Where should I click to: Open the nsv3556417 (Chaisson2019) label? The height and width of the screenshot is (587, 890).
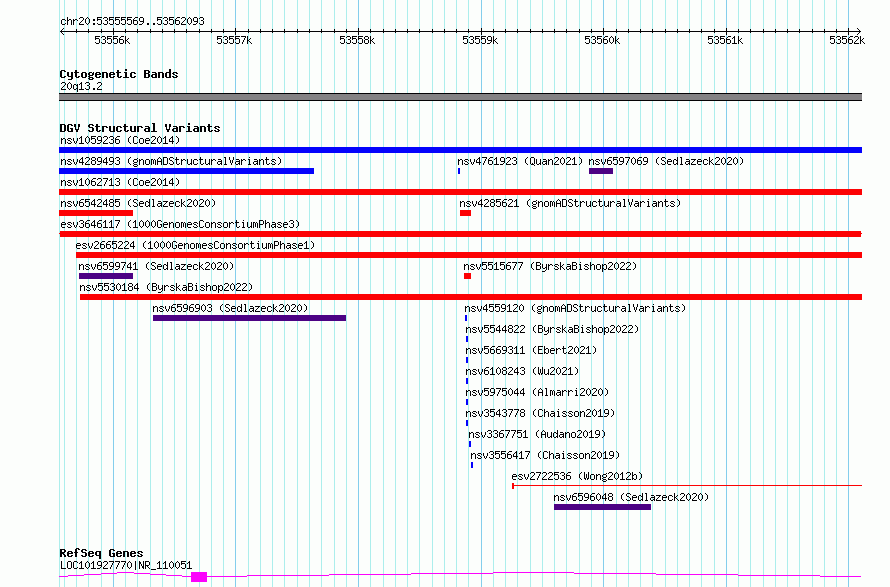pos(545,455)
